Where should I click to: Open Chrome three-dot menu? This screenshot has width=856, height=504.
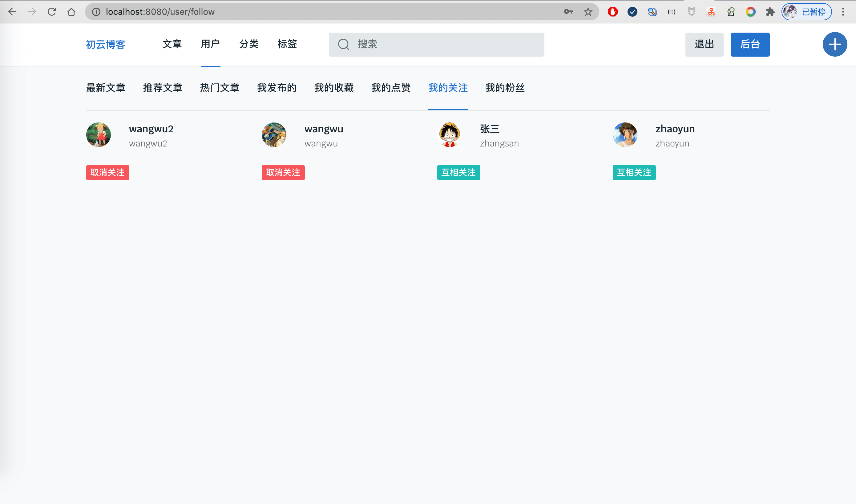coord(843,12)
